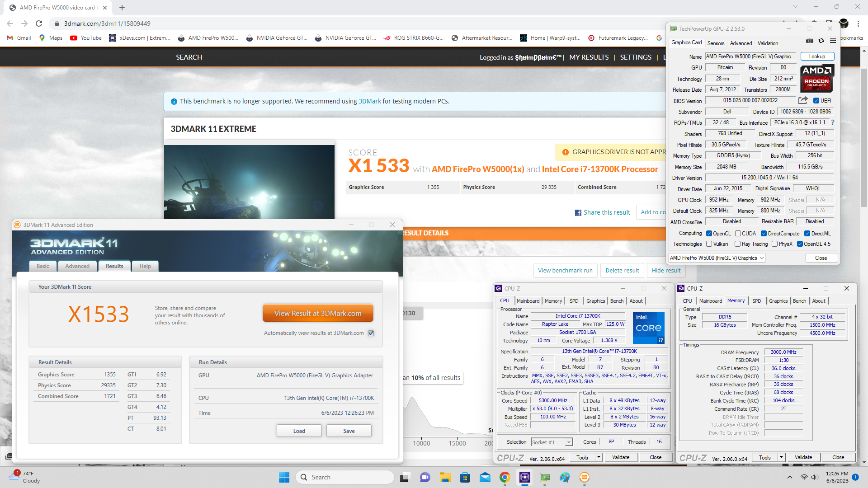Open a new Chrome tab
This screenshot has height=488, width=868.
[x=122, y=8]
